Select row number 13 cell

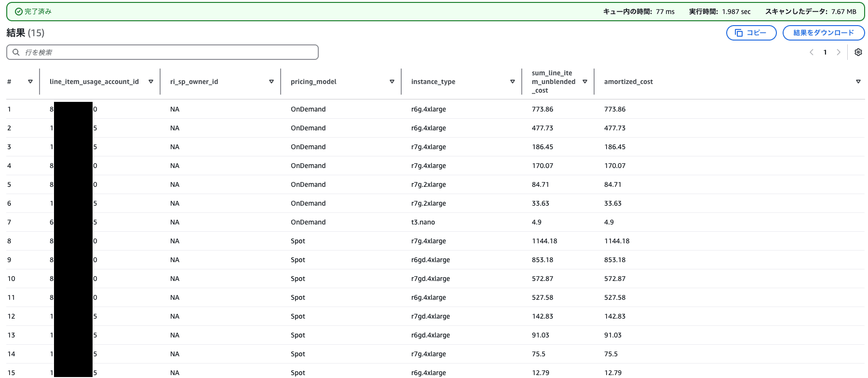[x=11, y=335]
